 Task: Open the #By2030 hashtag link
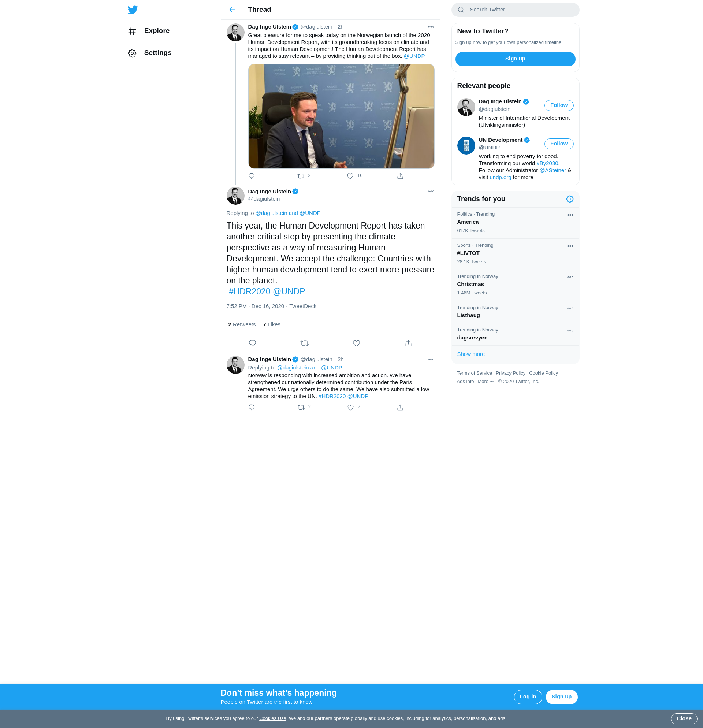(x=547, y=163)
